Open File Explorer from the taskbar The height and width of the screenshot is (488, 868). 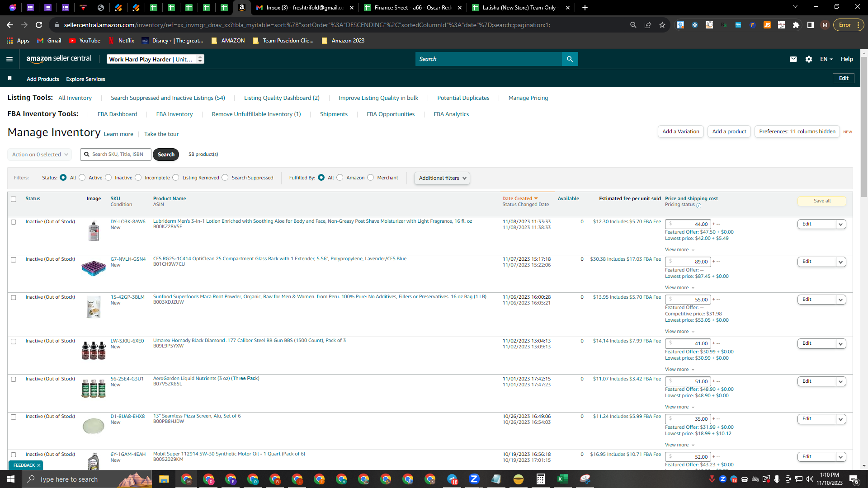164,479
